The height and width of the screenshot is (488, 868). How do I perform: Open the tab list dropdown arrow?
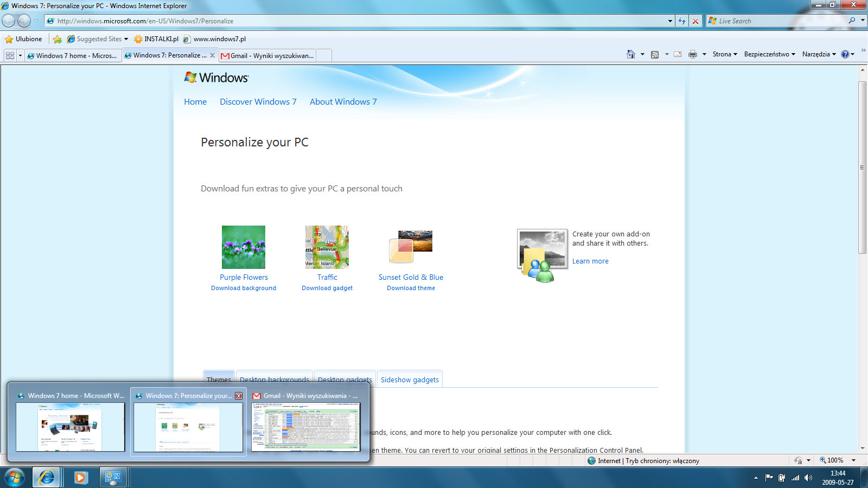tap(21, 55)
